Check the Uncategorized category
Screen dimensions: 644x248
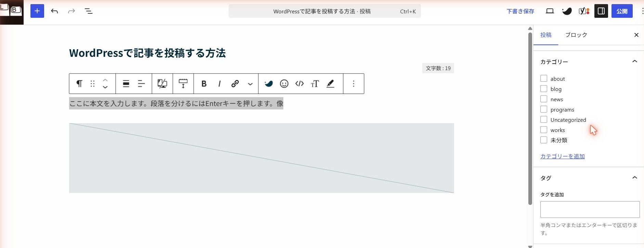pyautogui.click(x=544, y=119)
